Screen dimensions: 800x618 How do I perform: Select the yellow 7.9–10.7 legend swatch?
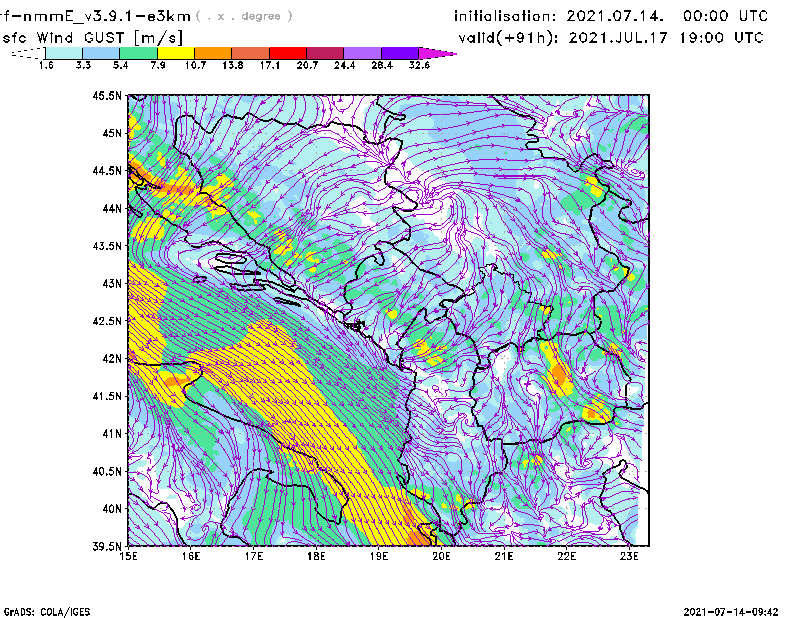coord(176,53)
